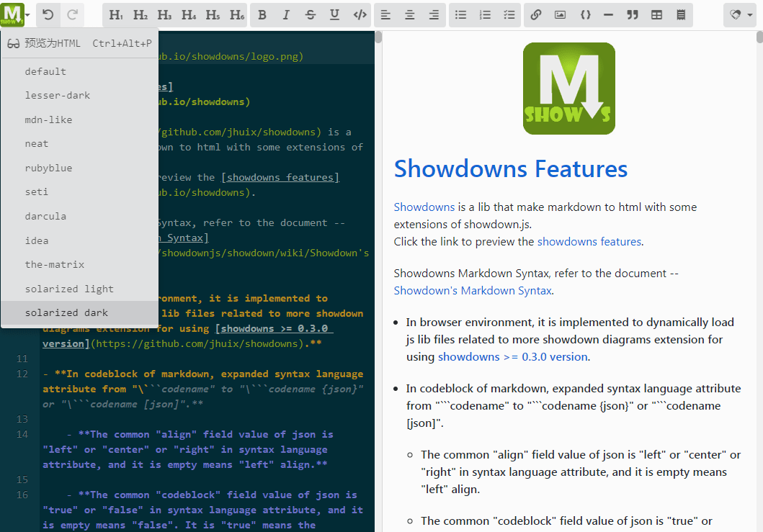The height and width of the screenshot is (532, 763).
Task: Open the heart icon dropdown
Action: pos(741,14)
